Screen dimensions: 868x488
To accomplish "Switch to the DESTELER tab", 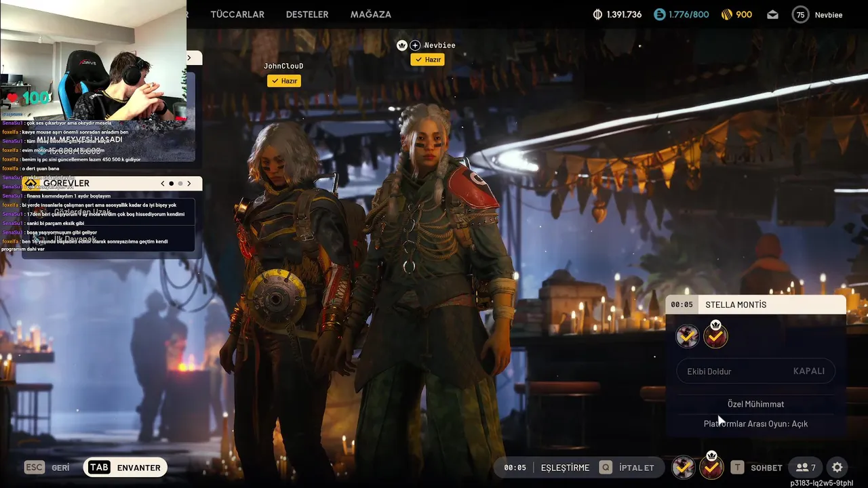I will (307, 14).
